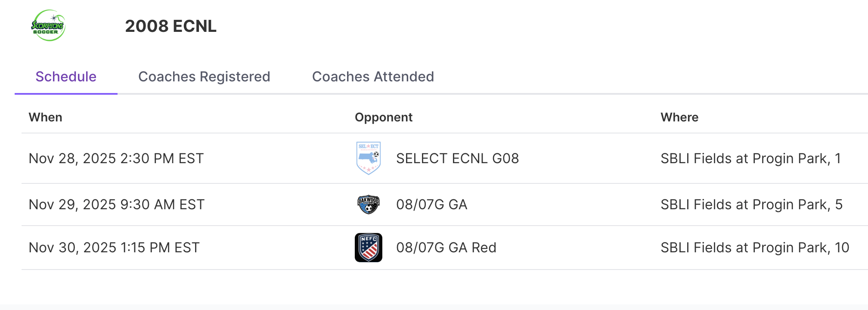Click the NEFC team crest icon

coord(369,248)
